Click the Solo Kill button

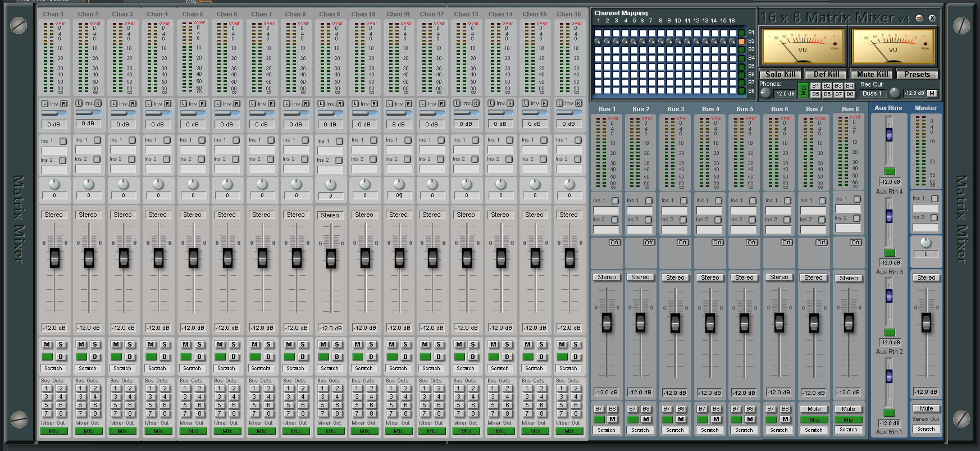(x=780, y=74)
